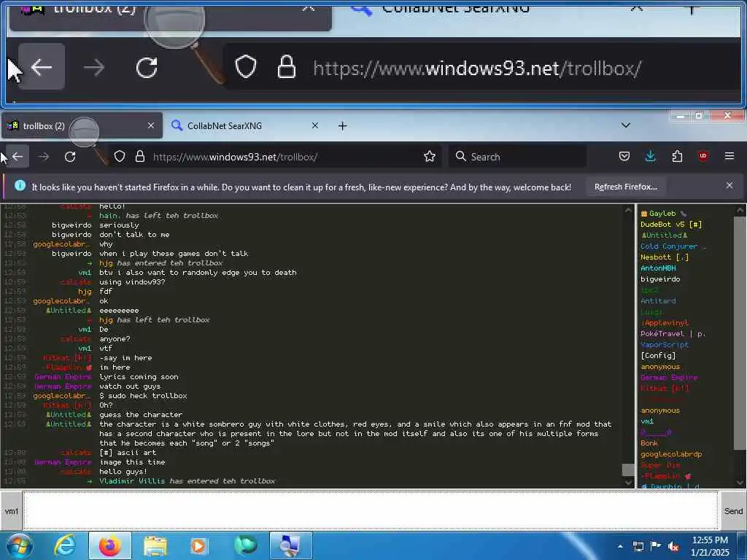Open the clock showing 12:55 PM
Viewport: 747px width, 560px height.
(x=710, y=545)
